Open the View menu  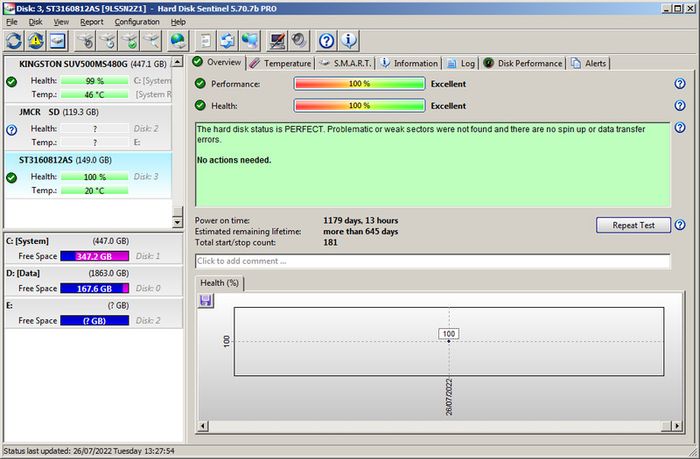tap(61, 22)
